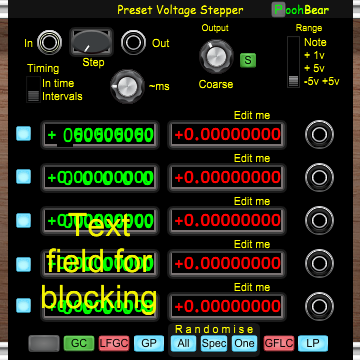Screen dimensions: 360x360
Task: Select the Note range label
Action: pyautogui.click(x=315, y=42)
